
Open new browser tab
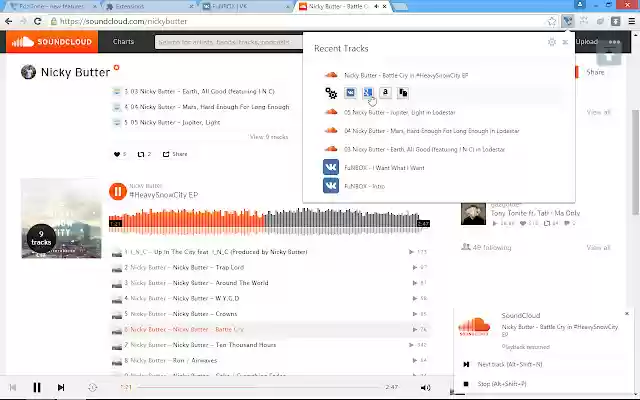pyautogui.click(x=400, y=7)
